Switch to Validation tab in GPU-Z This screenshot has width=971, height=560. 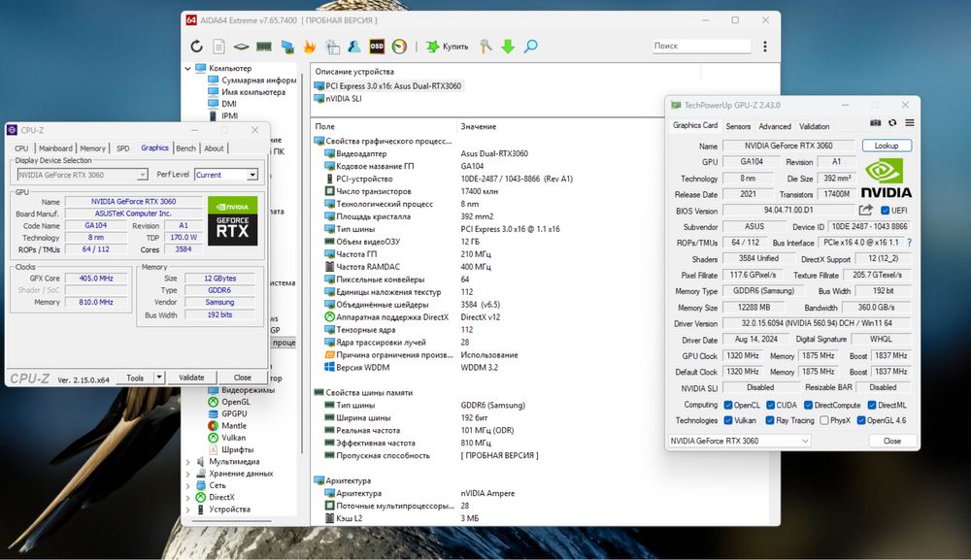815,126
